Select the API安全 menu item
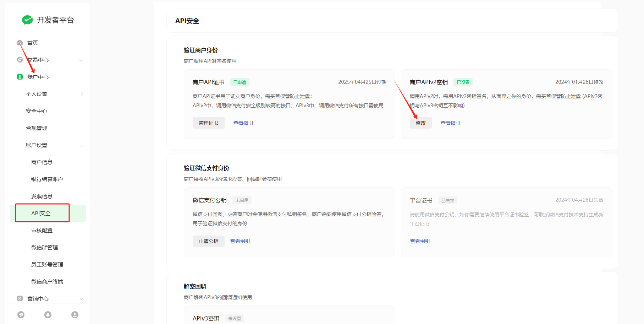 coord(41,213)
